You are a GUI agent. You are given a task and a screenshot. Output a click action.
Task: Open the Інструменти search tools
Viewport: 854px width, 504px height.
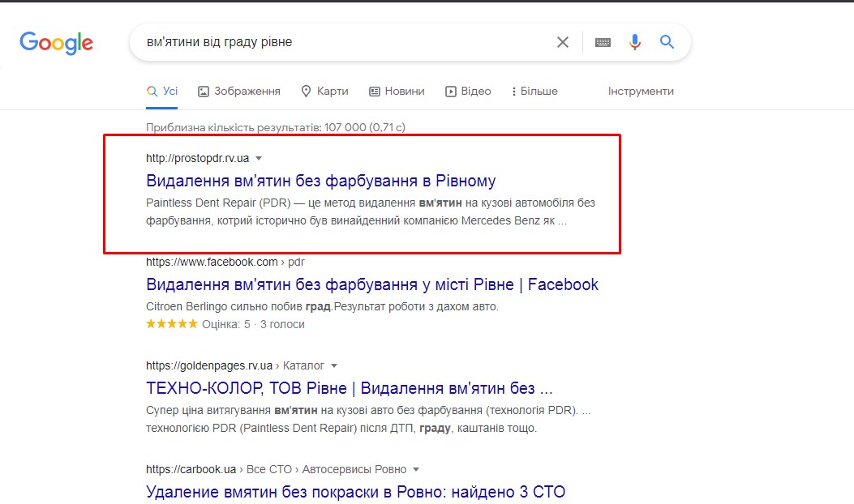[641, 92]
